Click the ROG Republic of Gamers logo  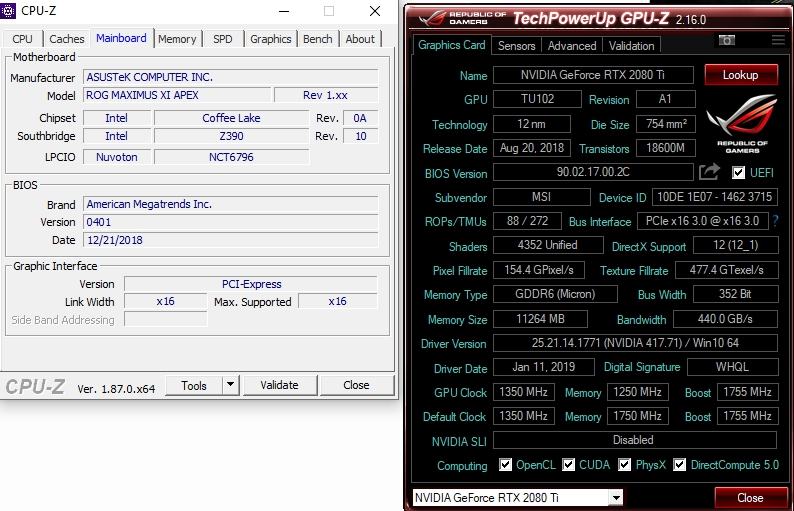click(x=742, y=124)
